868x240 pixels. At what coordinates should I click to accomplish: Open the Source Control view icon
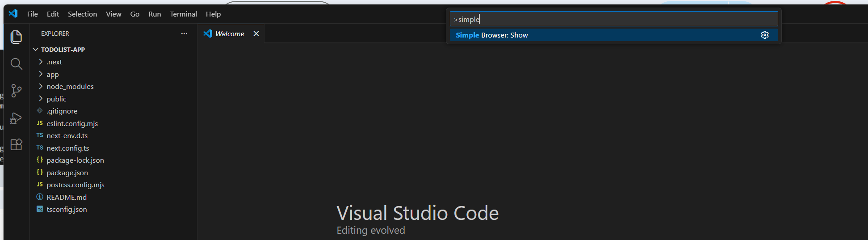click(x=16, y=91)
